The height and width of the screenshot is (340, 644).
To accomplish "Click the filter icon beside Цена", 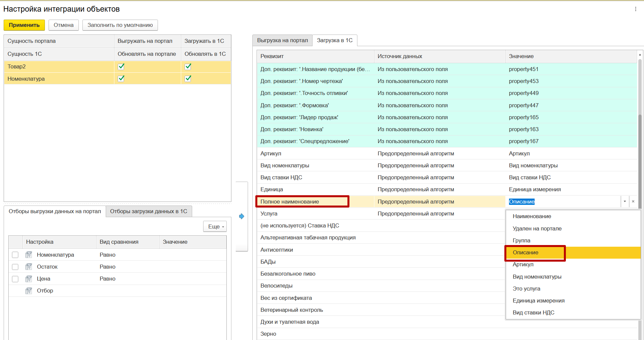I will click(x=29, y=279).
